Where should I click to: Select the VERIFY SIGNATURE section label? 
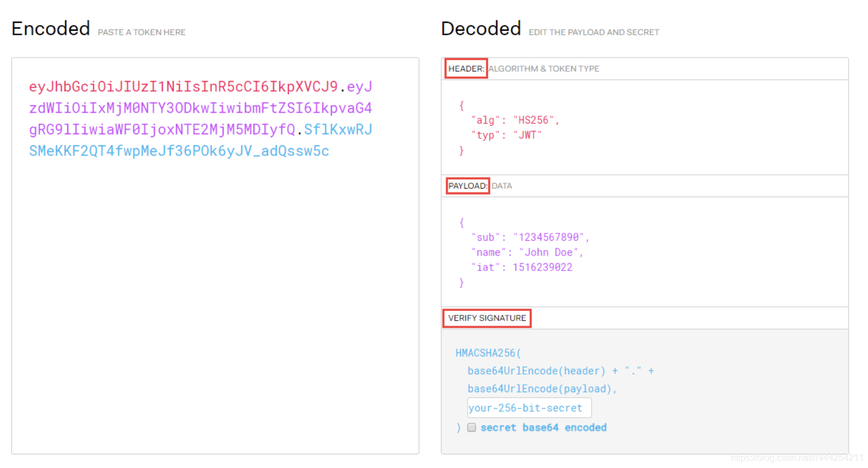point(487,318)
